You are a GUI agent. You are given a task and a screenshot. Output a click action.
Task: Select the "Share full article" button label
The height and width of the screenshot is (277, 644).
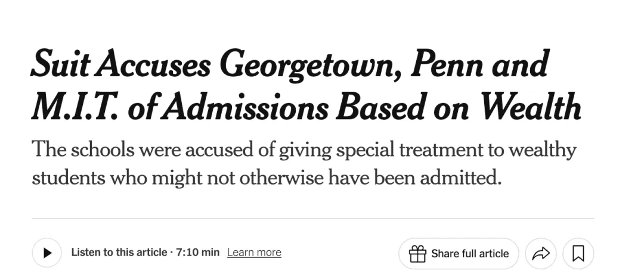470,254
